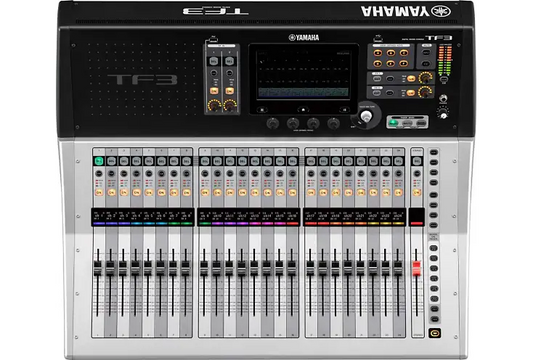
Task: Click the second ST IN strip level knob
Action: pos(230,105)
